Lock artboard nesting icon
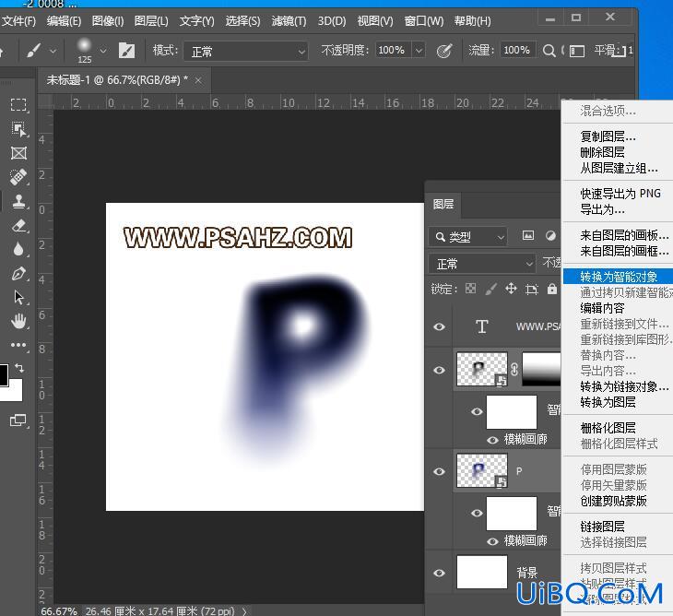The height and width of the screenshot is (616, 673). (531, 289)
